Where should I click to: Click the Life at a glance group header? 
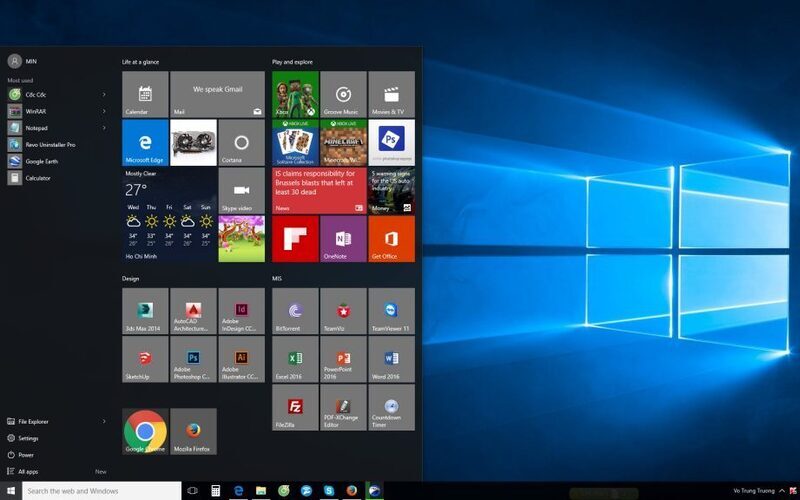[141, 62]
